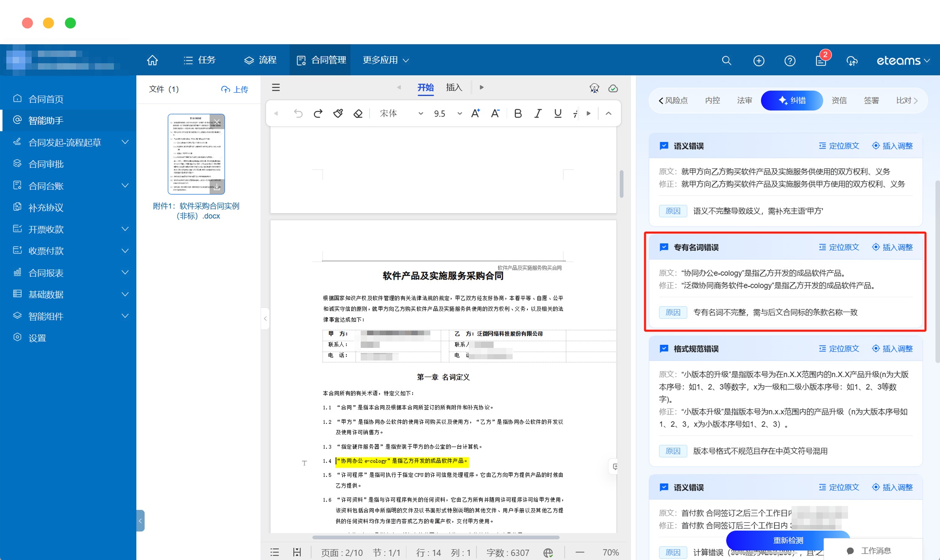Screen dimensions: 940x560
Task: Select the 开始 ribbon tab
Action: pyautogui.click(x=425, y=87)
